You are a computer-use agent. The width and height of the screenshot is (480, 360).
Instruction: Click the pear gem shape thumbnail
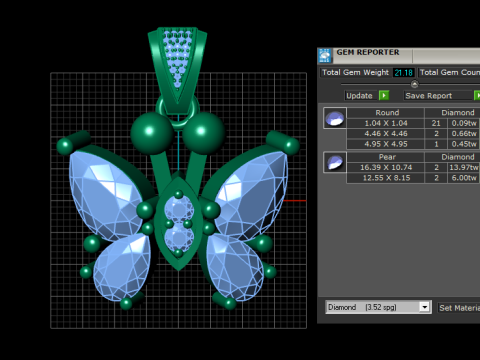point(335,162)
